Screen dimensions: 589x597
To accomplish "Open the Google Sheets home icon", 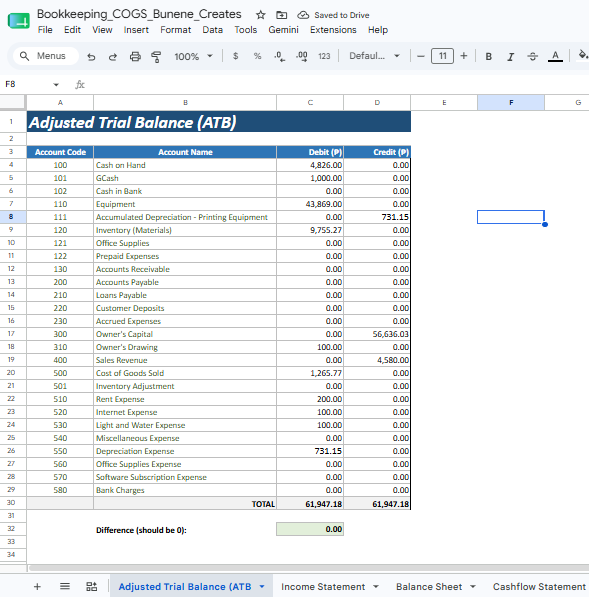I will pos(18,21).
